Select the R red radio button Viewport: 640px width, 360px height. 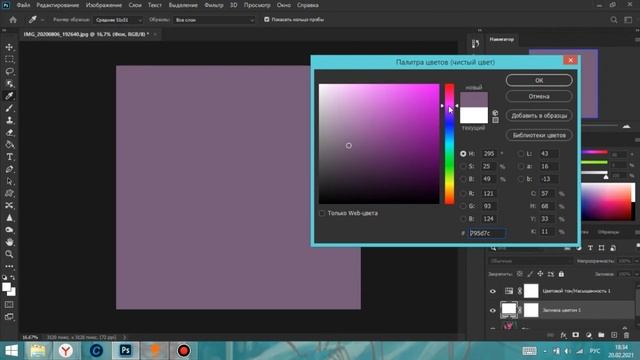(x=463, y=193)
